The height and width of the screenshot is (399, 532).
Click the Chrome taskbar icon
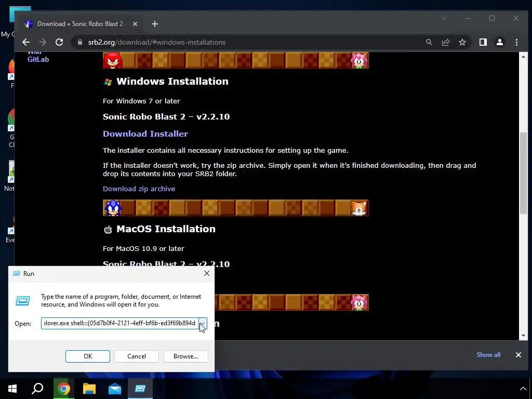[x=64, y=389]
